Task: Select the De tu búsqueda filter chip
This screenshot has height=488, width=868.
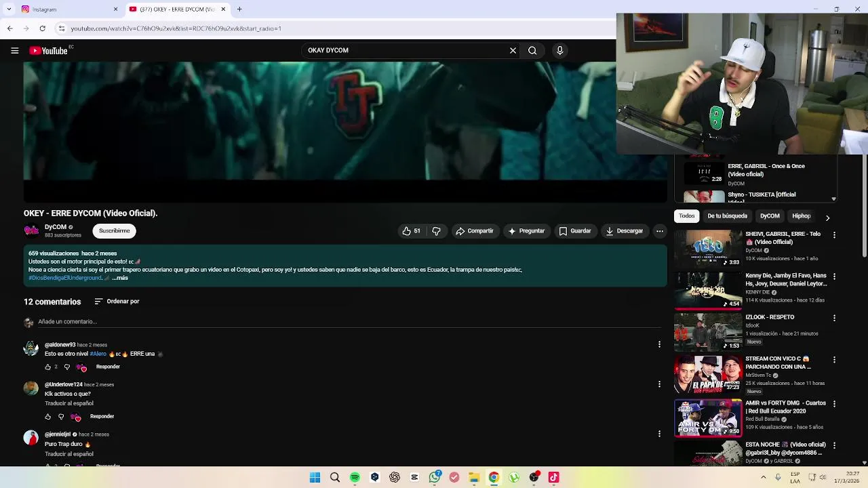Action: [x=727, y=216]
